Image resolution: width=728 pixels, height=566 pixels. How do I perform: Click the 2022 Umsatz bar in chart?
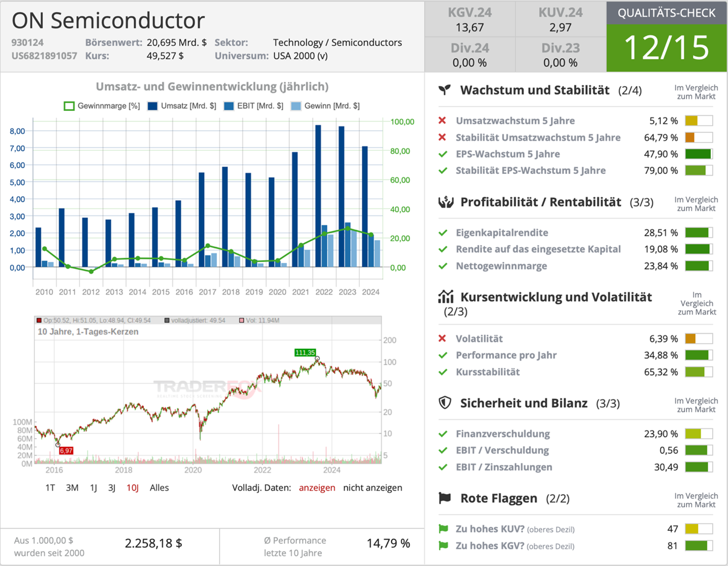318,196
